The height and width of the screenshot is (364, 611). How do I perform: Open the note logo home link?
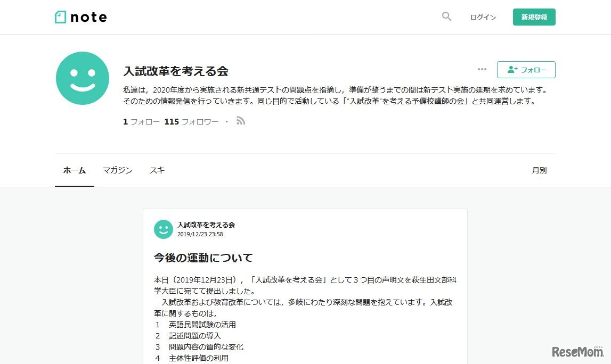pyautogui.click(x=80, y=17)
